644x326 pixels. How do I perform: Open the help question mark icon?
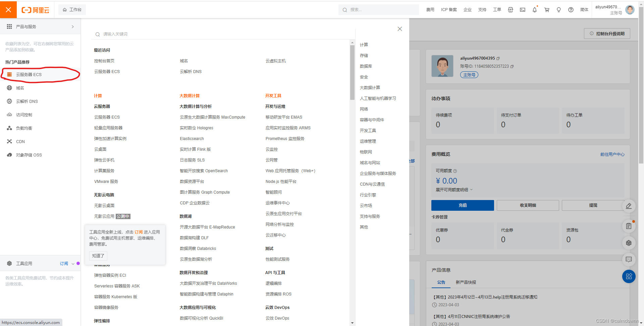571,10
